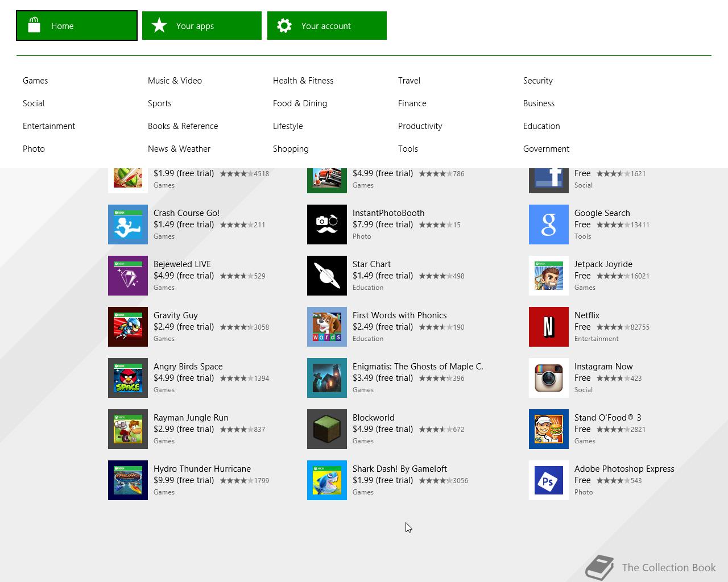728x582 pixels.
Task: Click the Shark Dash! icon
Action: pos(327,480)
